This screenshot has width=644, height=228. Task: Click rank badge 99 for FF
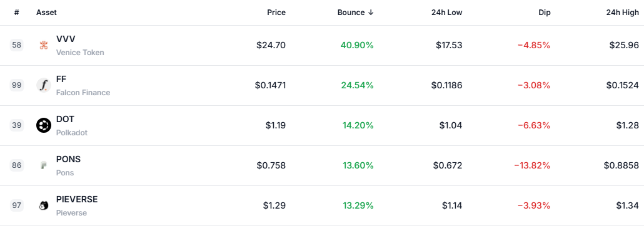tap(17, 85)
